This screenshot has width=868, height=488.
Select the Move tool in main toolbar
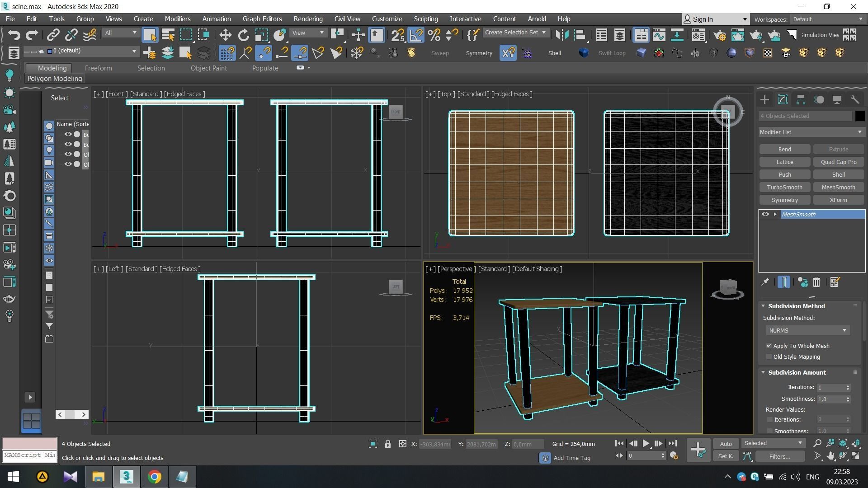coord(225,35)
